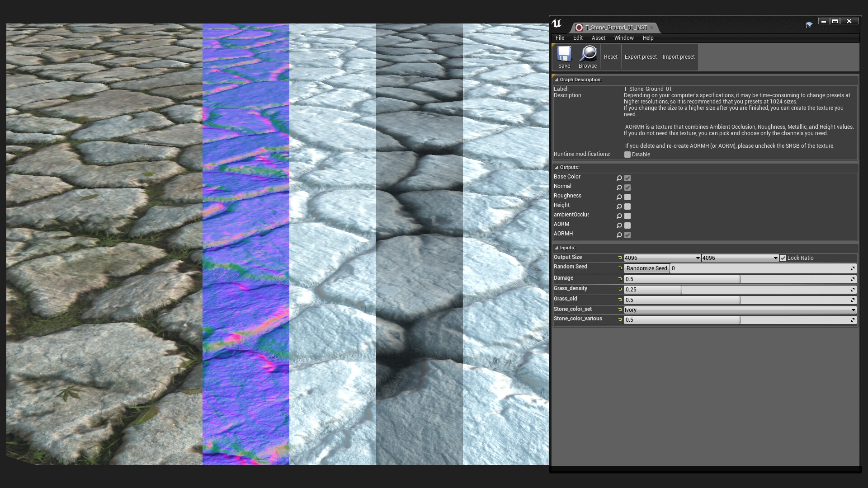Collapse the Outputs section

[x=557, y=168]
